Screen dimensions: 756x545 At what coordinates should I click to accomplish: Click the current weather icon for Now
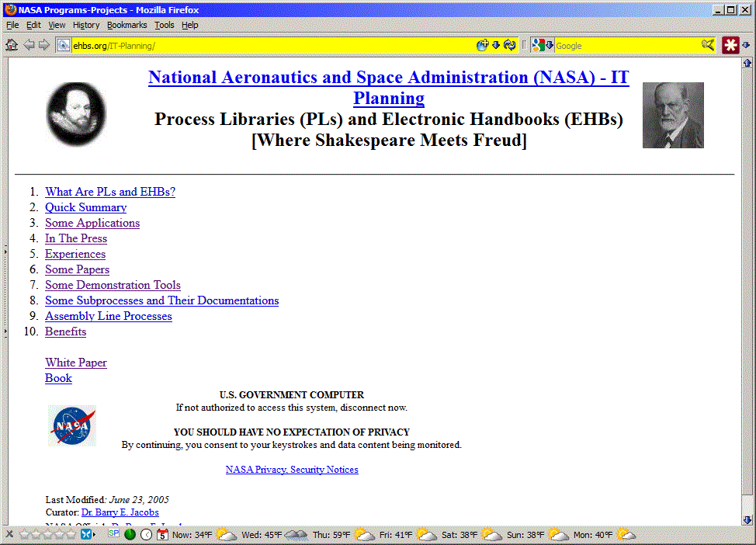click(x=226, y=534)
